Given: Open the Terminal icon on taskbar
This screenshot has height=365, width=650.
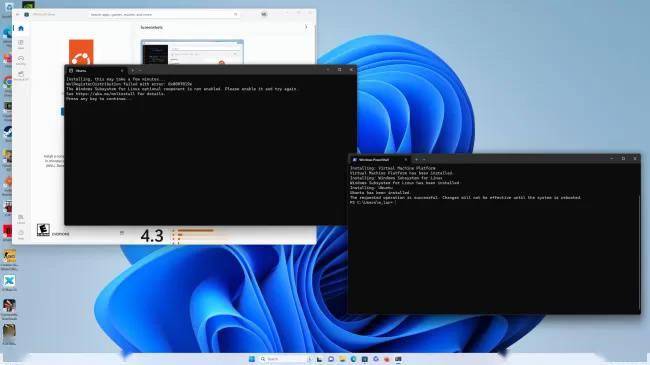Looking at the screenshot, I should coord(398,359).
